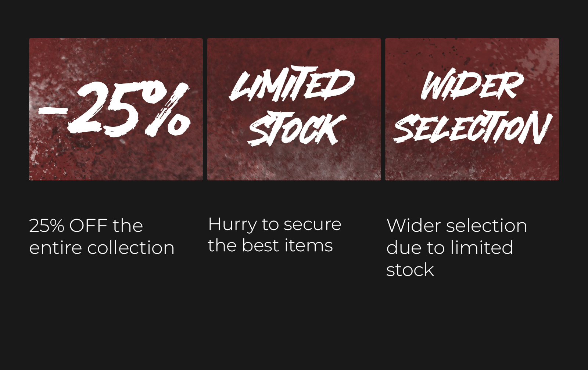
Task: Click the minus sign before the 25
Action: [x=53, y=110]
